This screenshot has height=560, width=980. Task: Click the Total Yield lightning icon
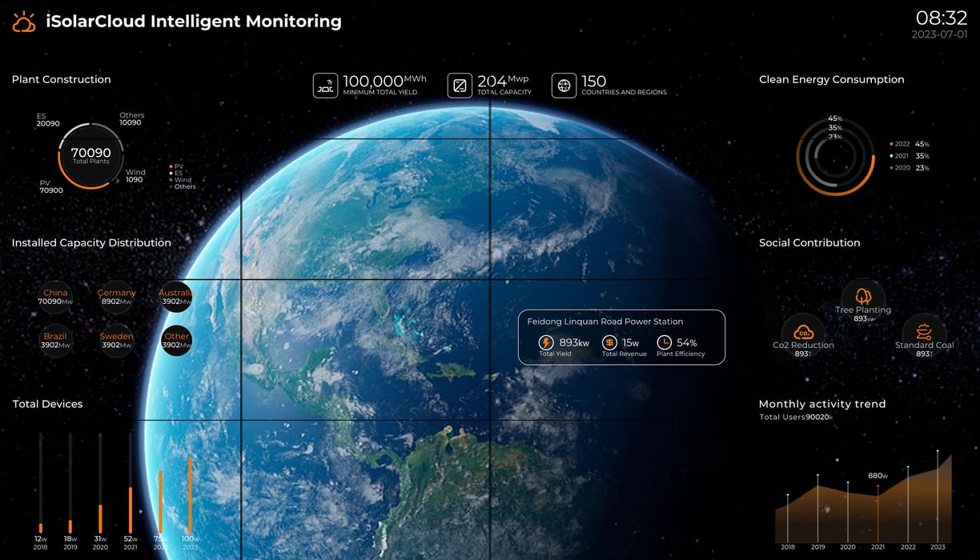pos(547,342)
